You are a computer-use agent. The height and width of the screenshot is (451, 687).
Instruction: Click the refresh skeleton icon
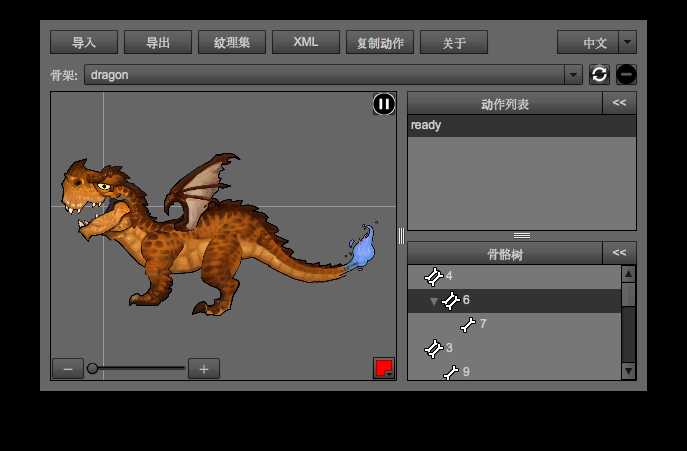(599, 75)
